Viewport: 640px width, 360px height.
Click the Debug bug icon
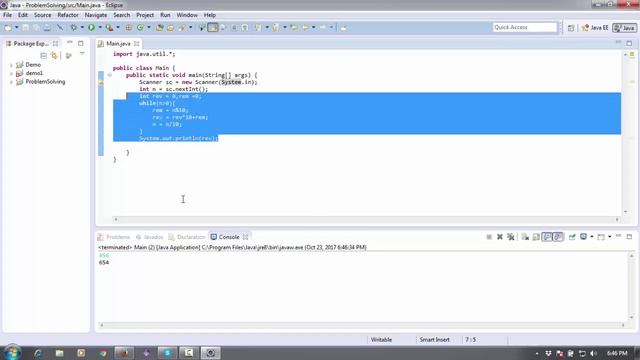click(x=73, y=27)
